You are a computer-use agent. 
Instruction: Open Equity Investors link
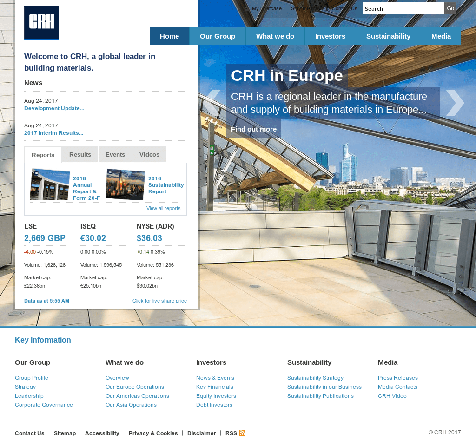coord(216,396)
